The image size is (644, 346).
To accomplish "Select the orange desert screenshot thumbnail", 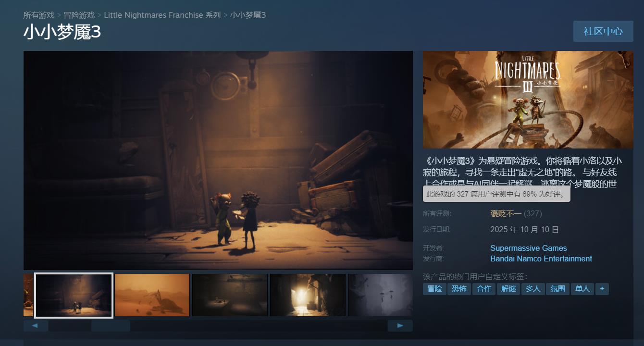I will coord(152,295).
